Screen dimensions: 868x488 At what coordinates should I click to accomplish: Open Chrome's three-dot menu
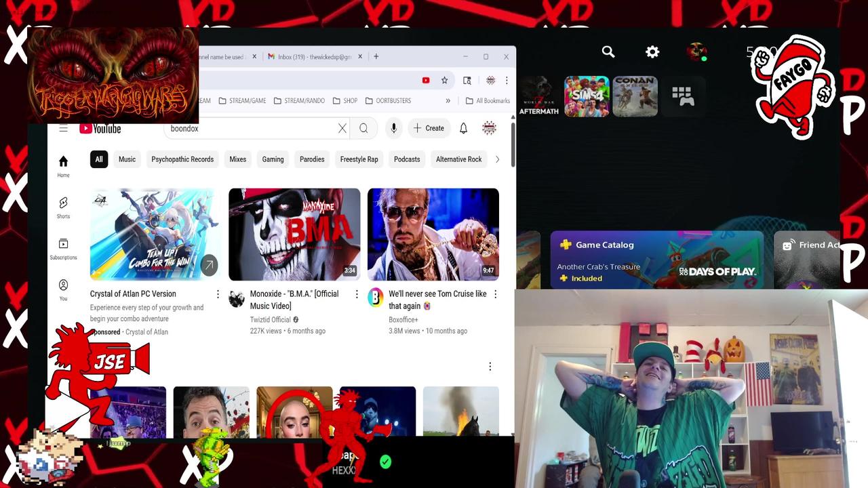(506, 80)
